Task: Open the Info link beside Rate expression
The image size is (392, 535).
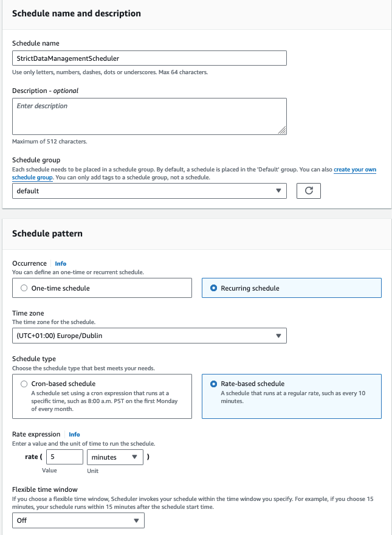Action: pos(74,435)
